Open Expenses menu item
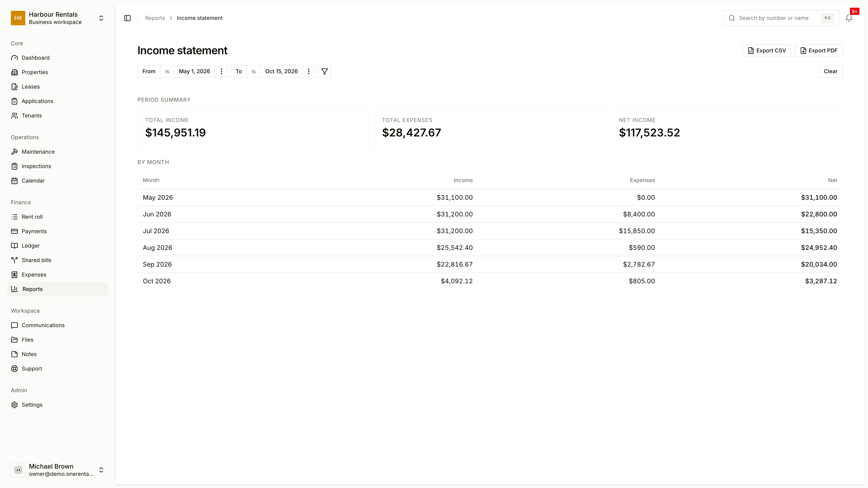The height and width of the screenshot is (488, 868). [58, 275]
